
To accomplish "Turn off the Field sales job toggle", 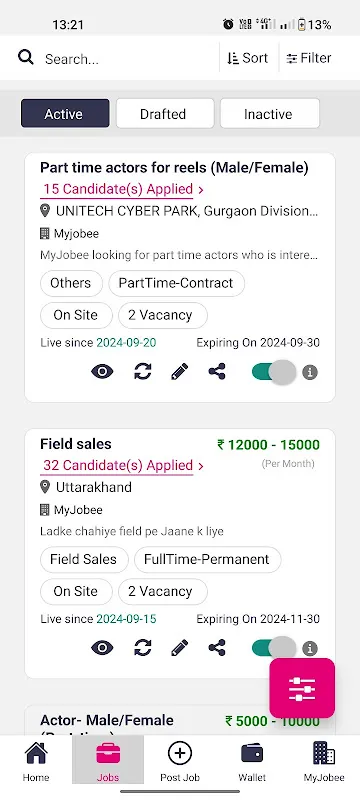I will click(274, 648).
